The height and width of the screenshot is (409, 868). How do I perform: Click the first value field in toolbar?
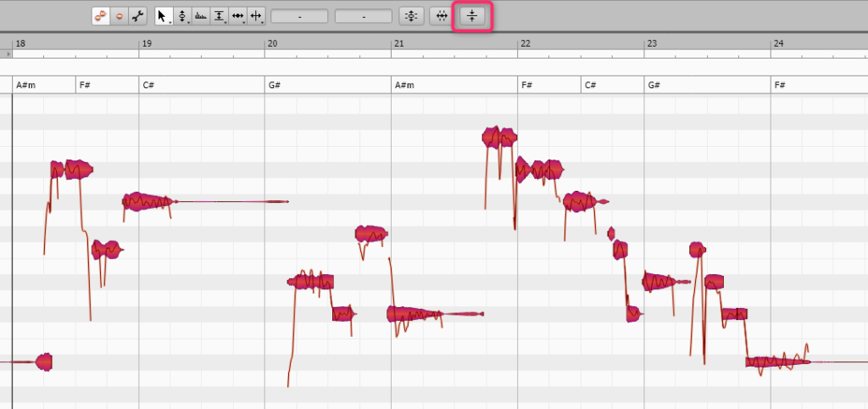299,17
